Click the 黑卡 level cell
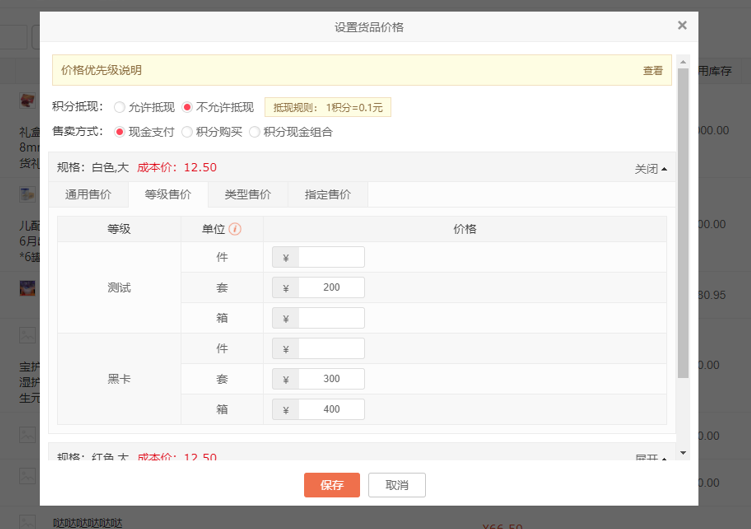The image size is (751, 529). pos(119,379)
